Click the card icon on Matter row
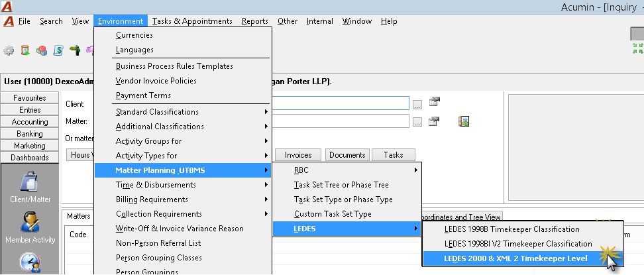Screen dimensions: 644x275 coord(435,121)
